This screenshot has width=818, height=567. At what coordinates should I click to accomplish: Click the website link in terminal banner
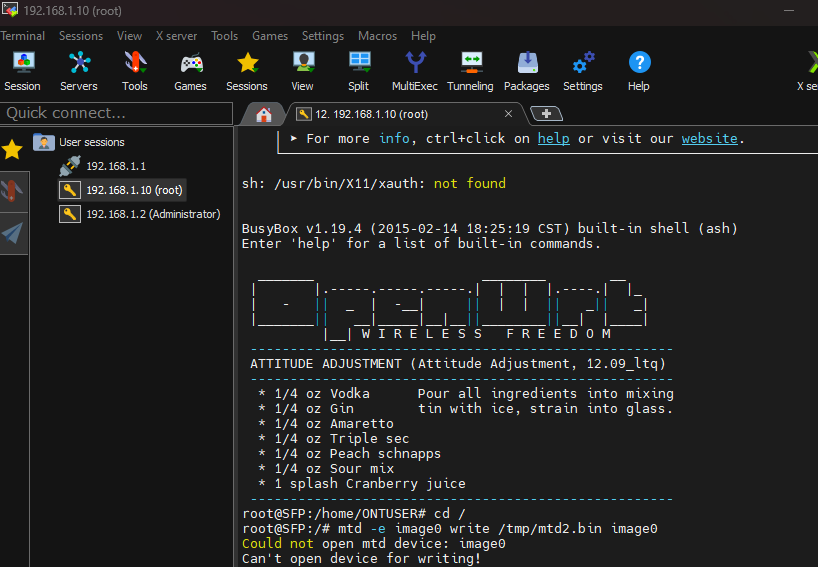pos(709,139)
